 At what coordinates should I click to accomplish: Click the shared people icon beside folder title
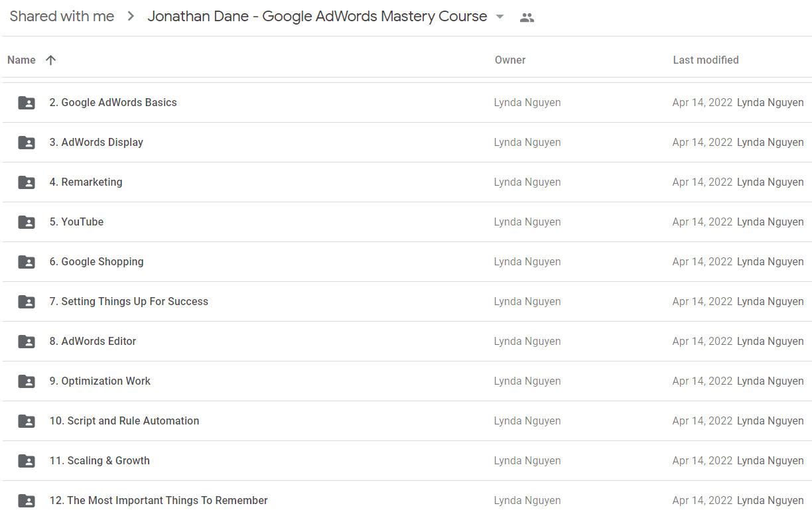(x=527, y=18)
